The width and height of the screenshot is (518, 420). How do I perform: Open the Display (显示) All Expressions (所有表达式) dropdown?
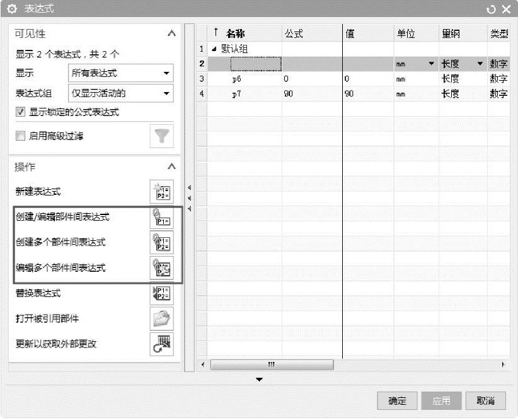(x=120, y=73)
